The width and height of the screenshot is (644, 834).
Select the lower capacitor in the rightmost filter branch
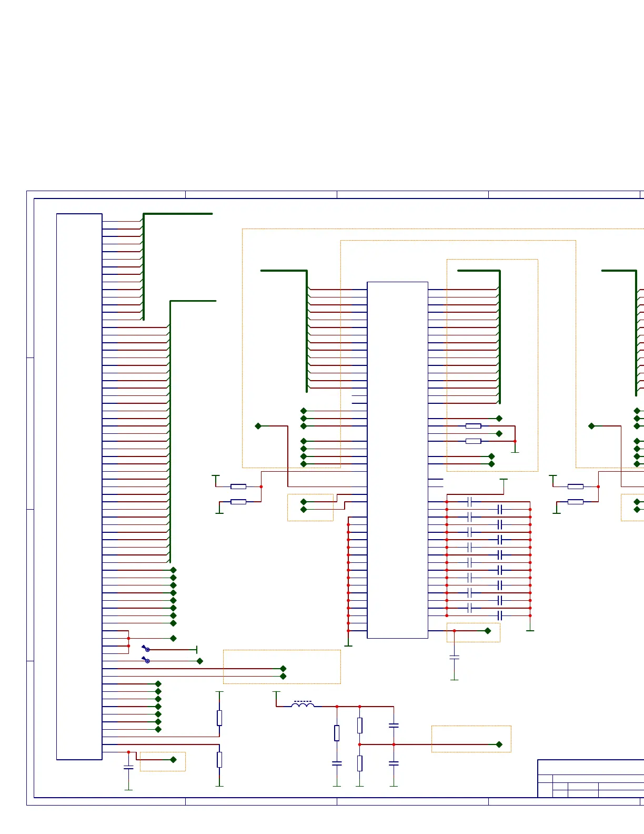tap(394, 763)
